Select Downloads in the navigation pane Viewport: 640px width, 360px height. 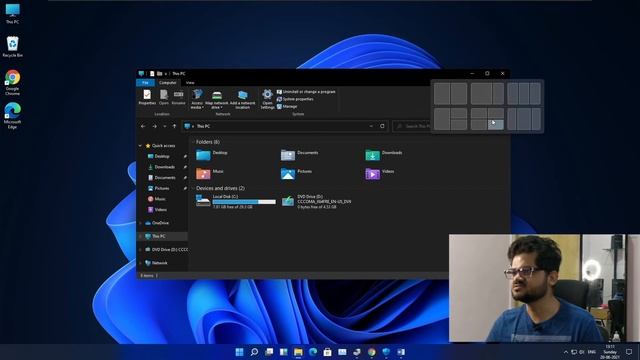click(164, 167)
